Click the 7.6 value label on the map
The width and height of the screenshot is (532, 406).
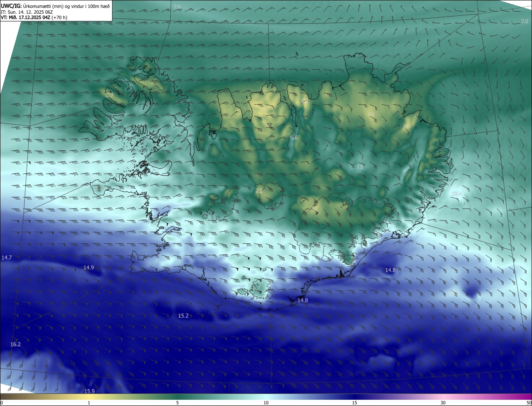click(177, 7)
